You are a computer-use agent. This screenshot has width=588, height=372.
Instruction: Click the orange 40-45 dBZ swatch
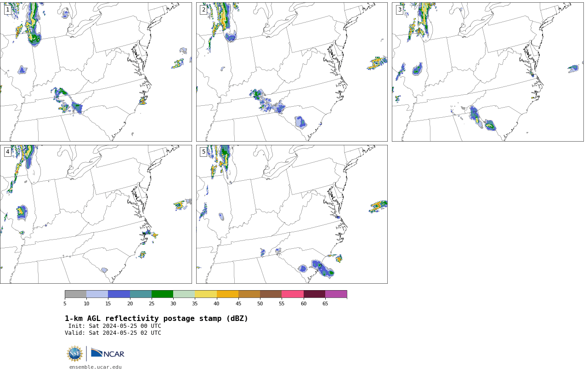coord(227,294)
